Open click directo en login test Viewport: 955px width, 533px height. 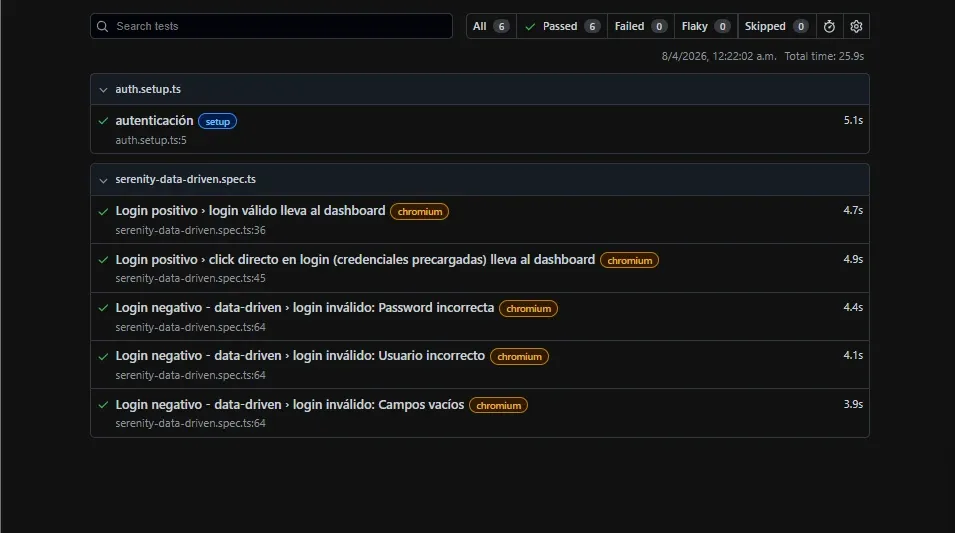[x=355, y=259]
